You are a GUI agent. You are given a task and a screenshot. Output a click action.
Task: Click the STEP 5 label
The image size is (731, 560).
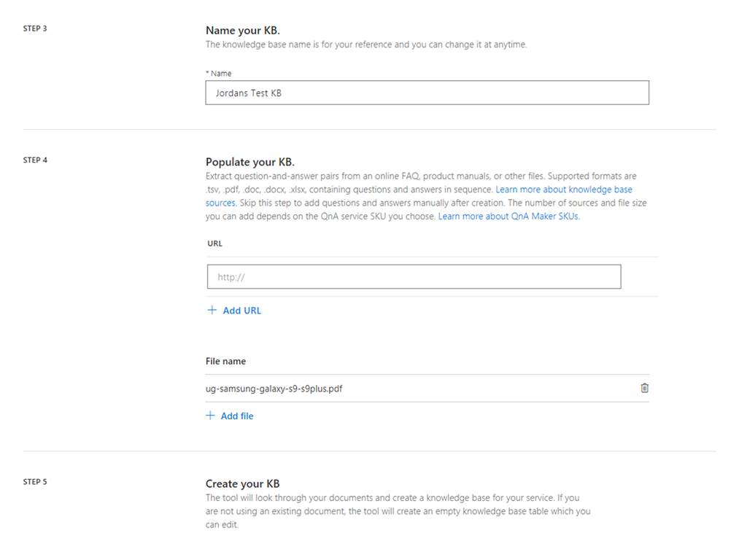[36, 482]
